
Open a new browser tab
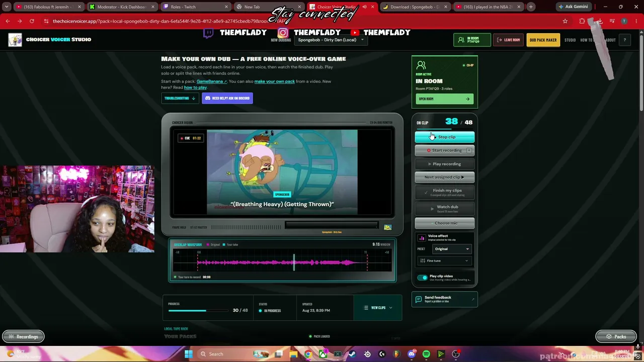(531, 7)
